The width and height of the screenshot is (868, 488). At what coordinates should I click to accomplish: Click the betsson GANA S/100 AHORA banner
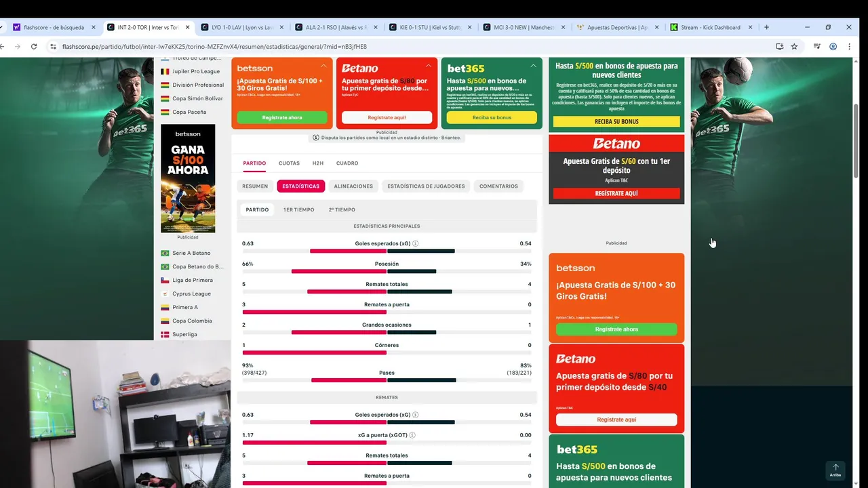(188, 178)
